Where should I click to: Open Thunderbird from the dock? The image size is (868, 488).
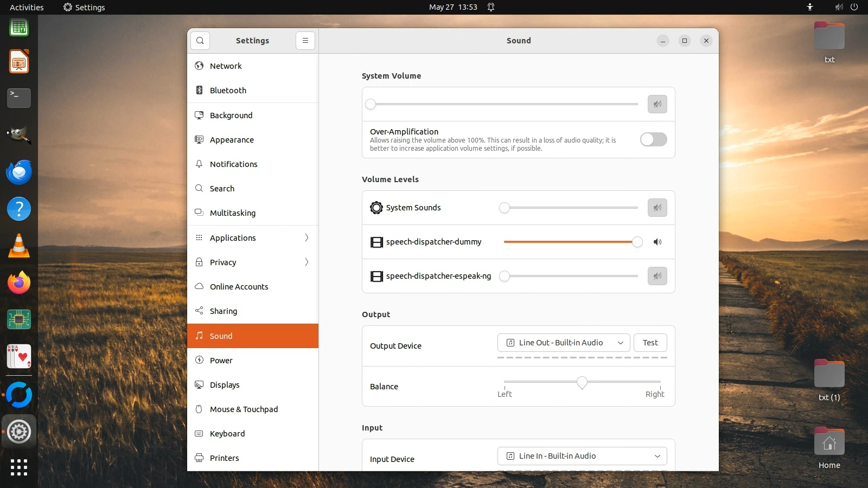(x=19, y=172)
